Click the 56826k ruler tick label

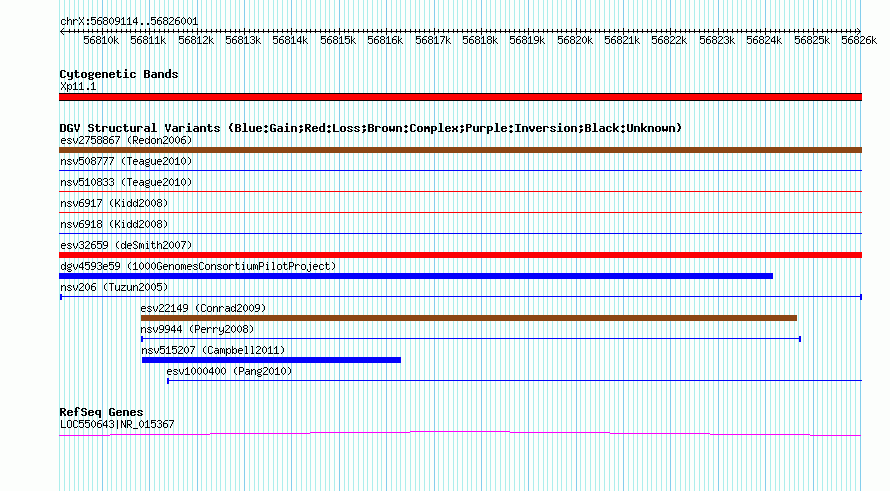[859, 41]
